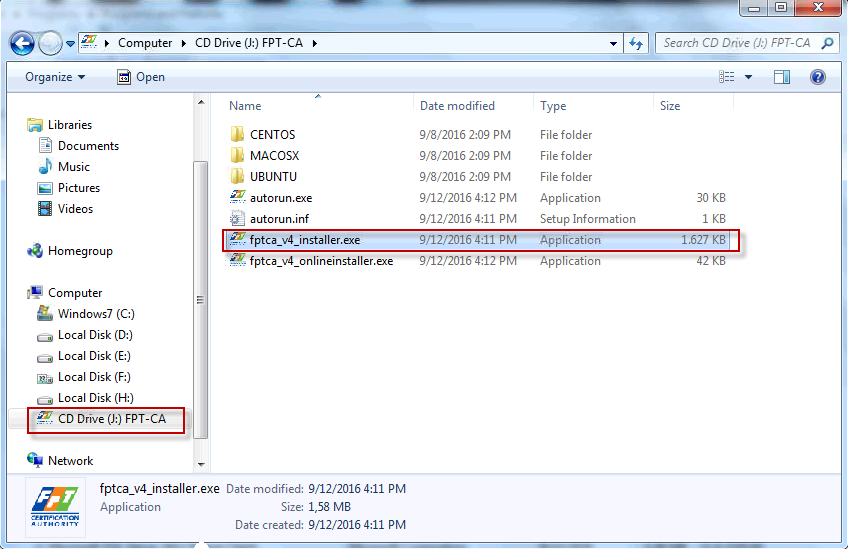Open Videos library
The height and width of the screenshot is (549, 848).
pos(75,209)
